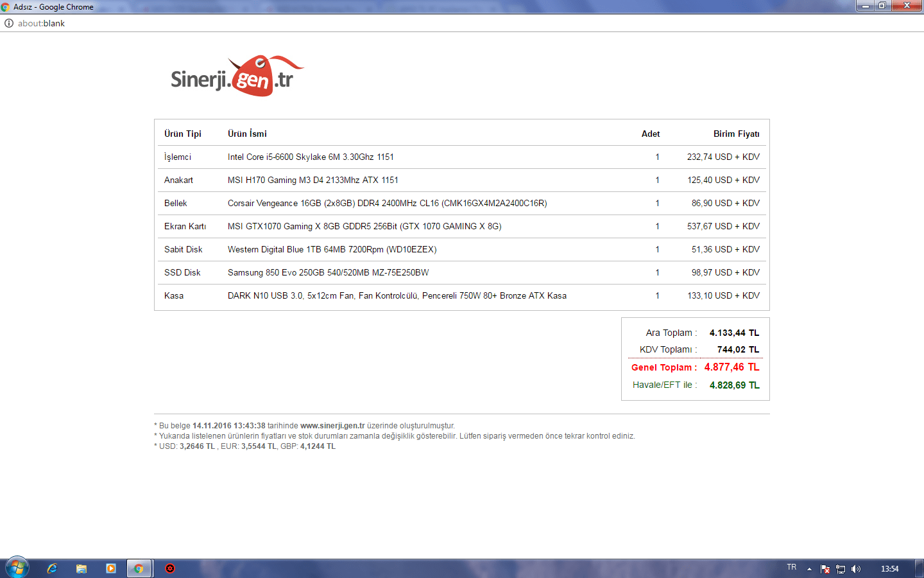Minimize the Chrome window
Image resolution: width=924 pixels, height=578 pixels.
click(865, 6)
